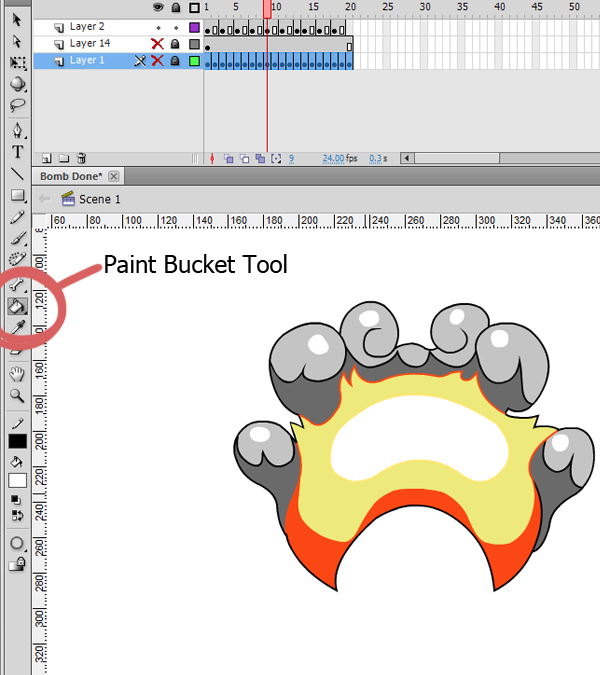Screen dimensions: 600x675
Task: Open Modify Onion Markers menu
Action: pyautogui.click(x=276, y=159)
